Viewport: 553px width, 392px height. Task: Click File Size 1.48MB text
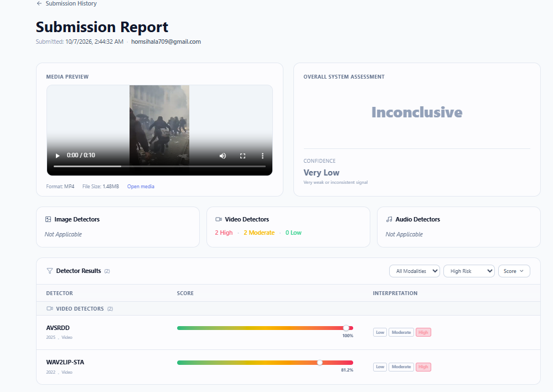[x=101, y=186]
